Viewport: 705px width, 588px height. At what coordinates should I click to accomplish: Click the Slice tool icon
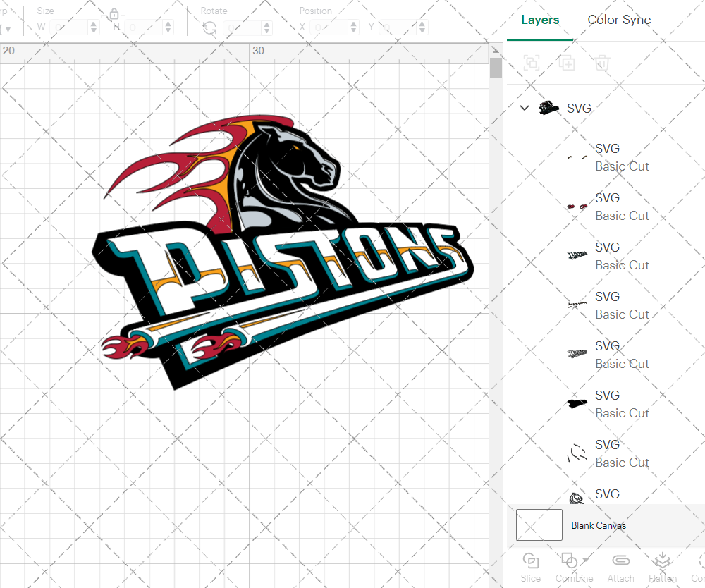coord(531,561)
